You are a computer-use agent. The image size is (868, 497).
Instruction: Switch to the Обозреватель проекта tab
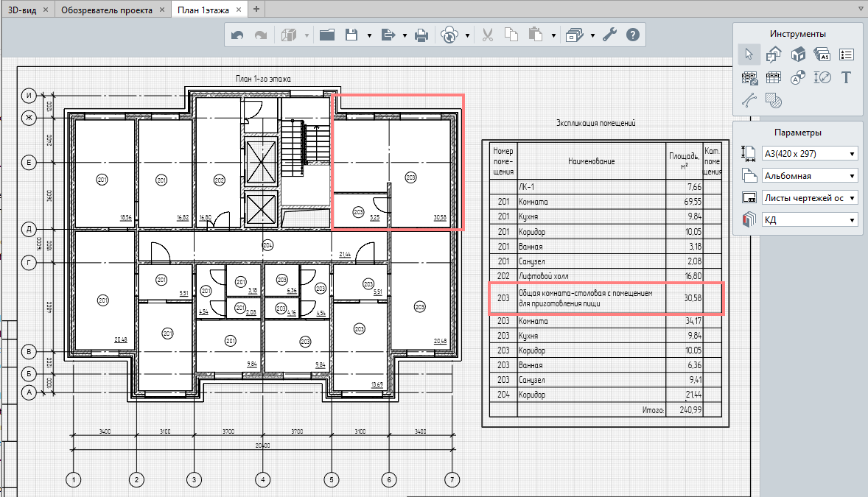[x=106, y=10]
